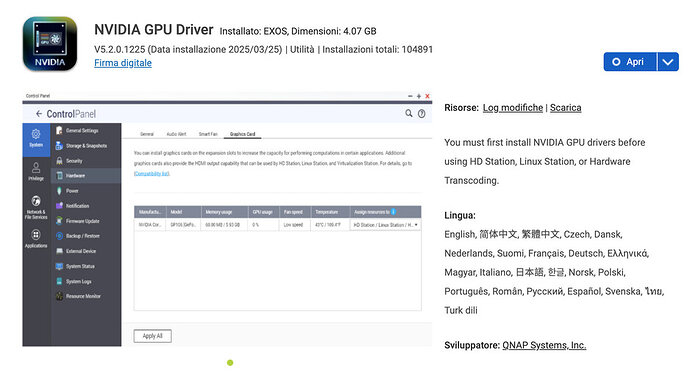This screenshot has width=690, height=392.
Task: Open the HD Station / Linux Station dropdown
Action: (385, 225)
